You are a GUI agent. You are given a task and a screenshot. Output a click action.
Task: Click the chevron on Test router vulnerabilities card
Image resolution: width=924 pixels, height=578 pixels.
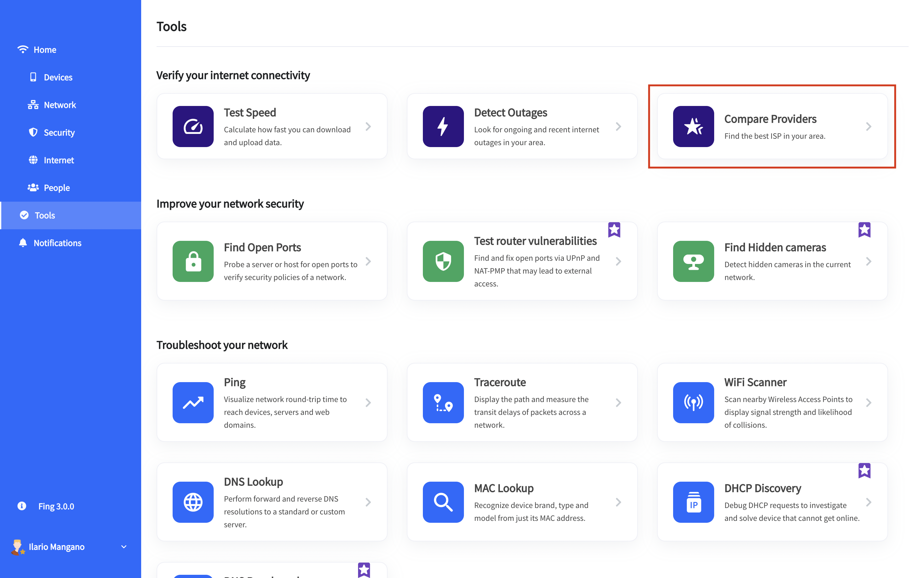(x=619, y=261)
